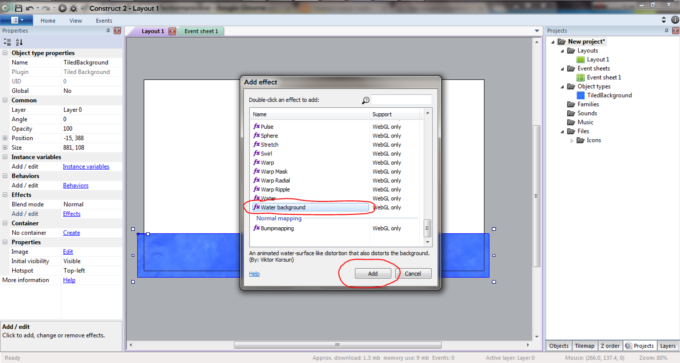
Task: Click the categorized view properties icon
Action: click(x=7, y=42)
